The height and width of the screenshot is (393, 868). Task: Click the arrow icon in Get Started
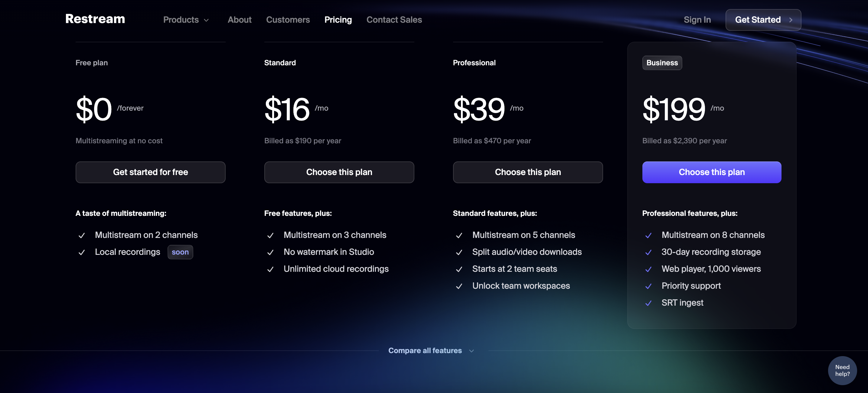click(791, 20)
